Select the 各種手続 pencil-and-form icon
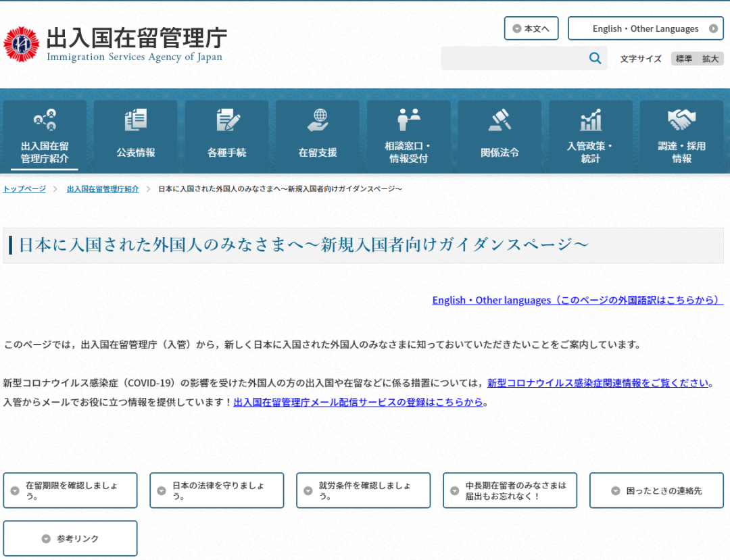This screenshot has height=560, width=730. point(227,120)
